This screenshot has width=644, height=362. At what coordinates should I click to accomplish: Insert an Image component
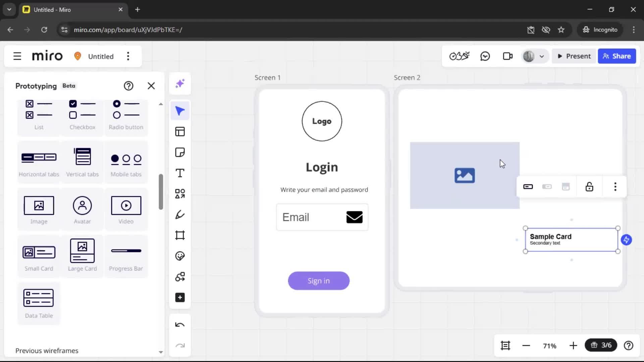click(39, 209)
